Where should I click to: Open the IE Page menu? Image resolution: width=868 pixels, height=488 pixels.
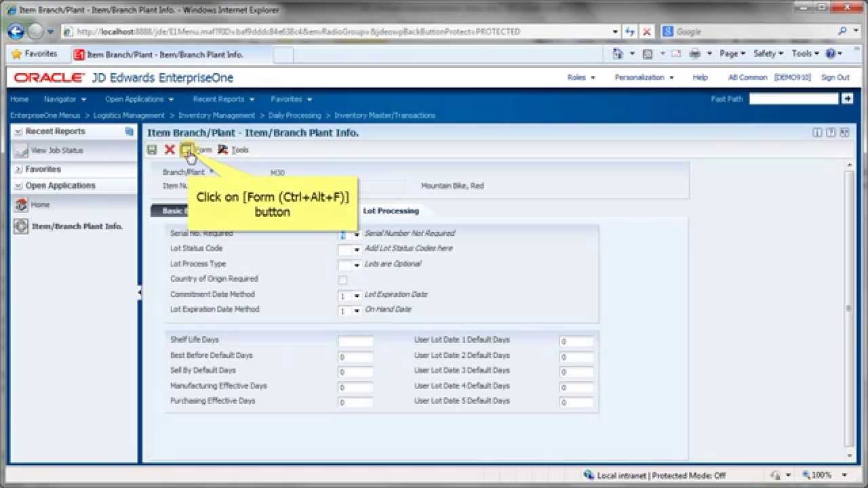(732, 54)
